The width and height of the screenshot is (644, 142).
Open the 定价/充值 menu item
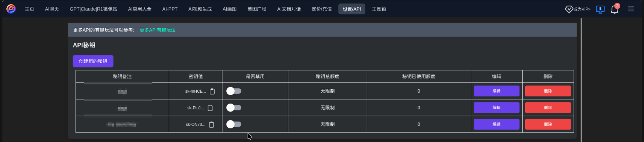(x=321, y=9)
